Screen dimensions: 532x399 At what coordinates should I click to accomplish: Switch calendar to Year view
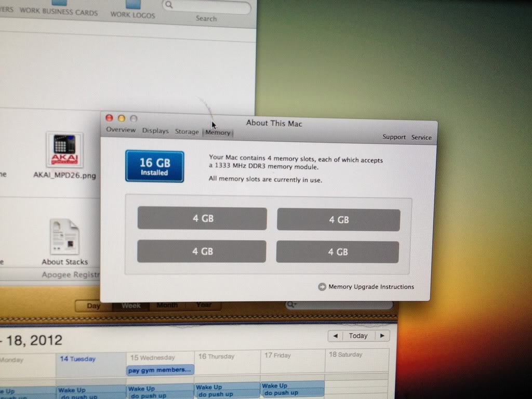tap(204, 304)
